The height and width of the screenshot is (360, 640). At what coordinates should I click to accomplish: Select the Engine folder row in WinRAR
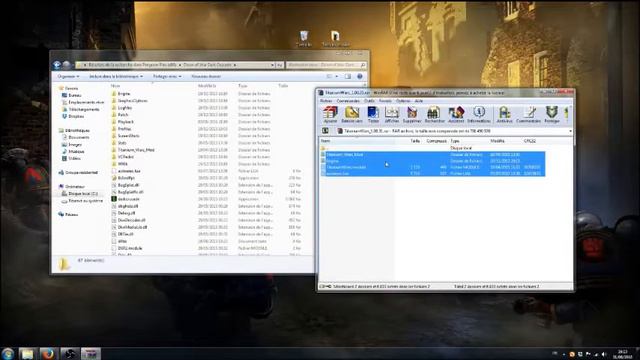[x=432, y=161]
